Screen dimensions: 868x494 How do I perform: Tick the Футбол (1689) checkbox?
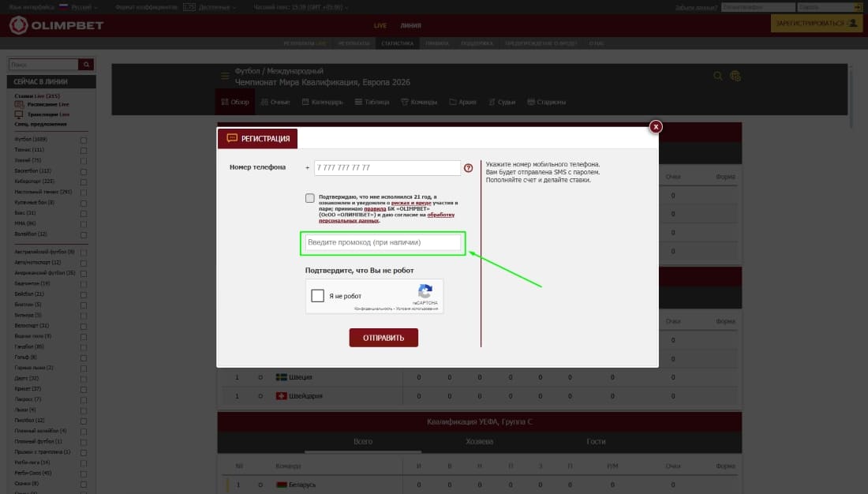(x=84, y=140)
